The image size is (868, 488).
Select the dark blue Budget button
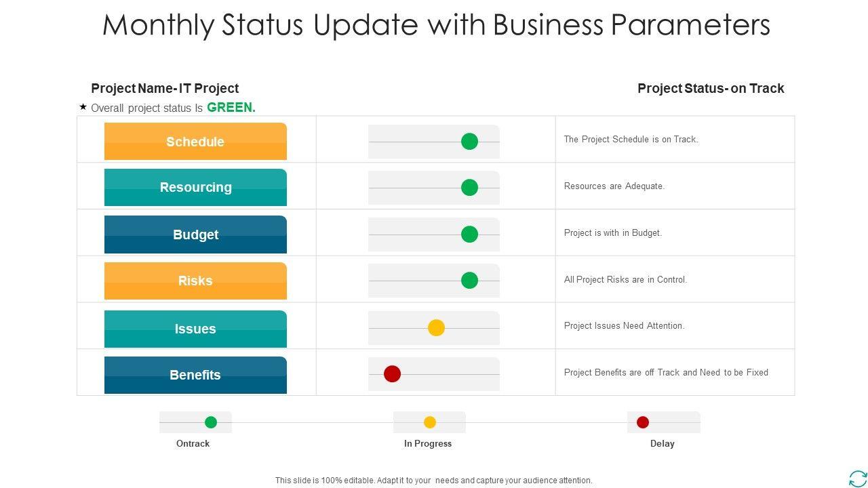(x=195, y=235)
